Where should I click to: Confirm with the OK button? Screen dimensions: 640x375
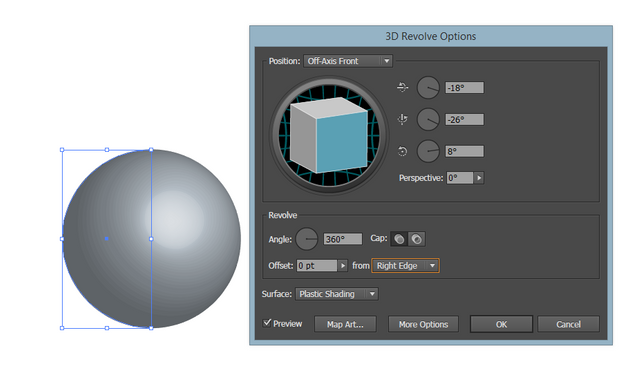tap(501, 324)
